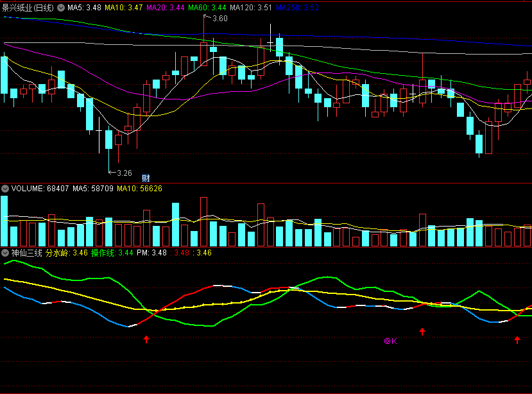Select the MA120: 3.51 label

coord(251,8)
